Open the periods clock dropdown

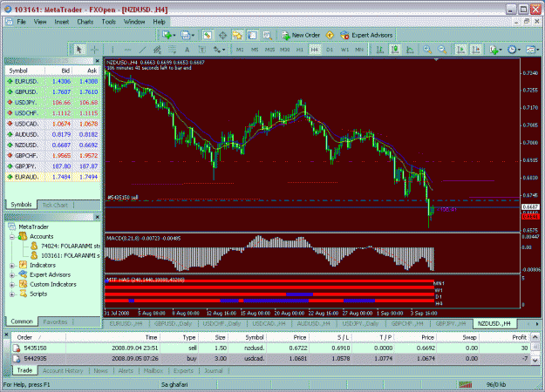[514, 50]
